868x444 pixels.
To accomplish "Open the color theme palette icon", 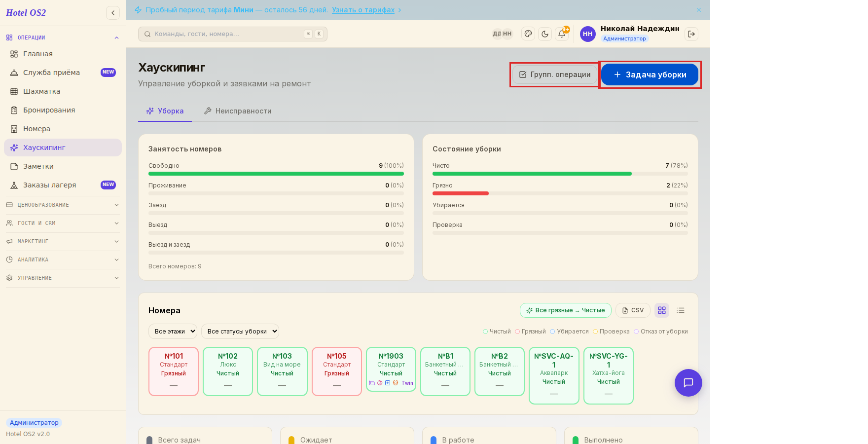I will [528, 34].
